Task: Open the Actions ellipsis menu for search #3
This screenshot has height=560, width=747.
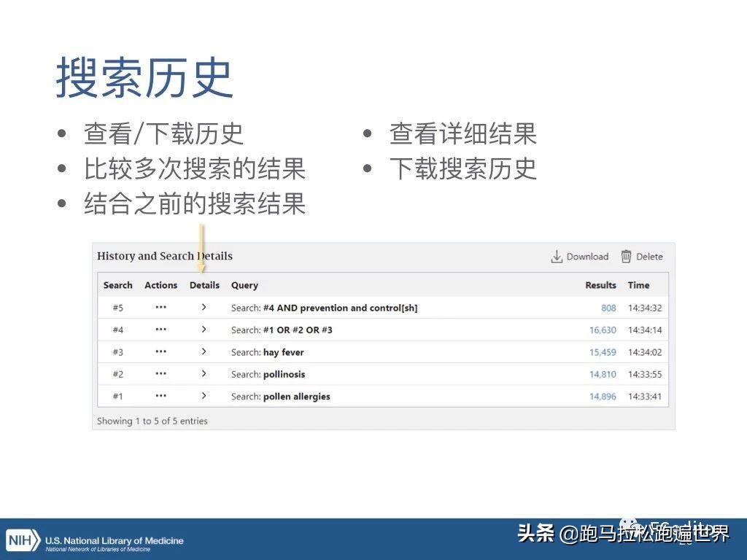Action: point(160,351)
